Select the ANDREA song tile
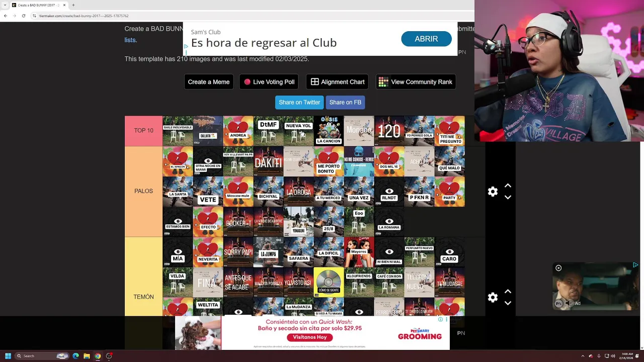This screenshot has height=362, width=644. 238,131
